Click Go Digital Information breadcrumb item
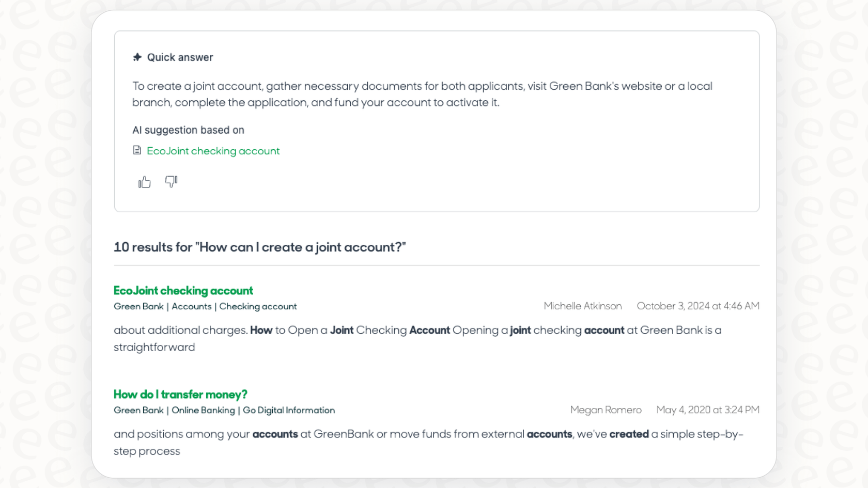Image resolution: width=868 pixels, height=488 pixels. pyautogui.click(x=289, y=410)
